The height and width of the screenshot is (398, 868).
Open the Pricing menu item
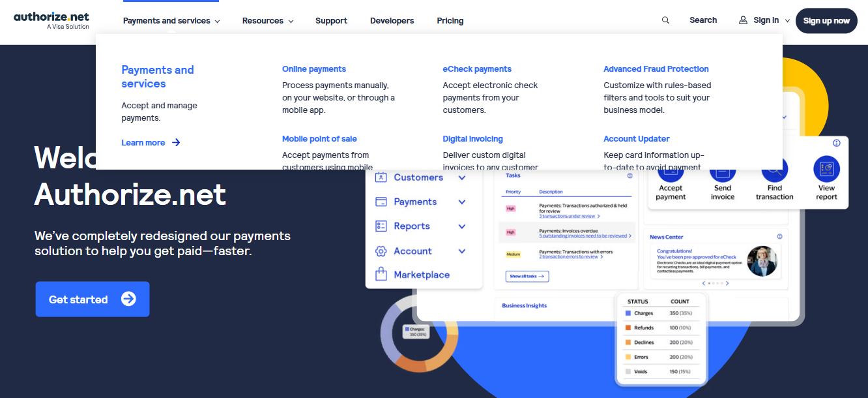pos(450,21)
